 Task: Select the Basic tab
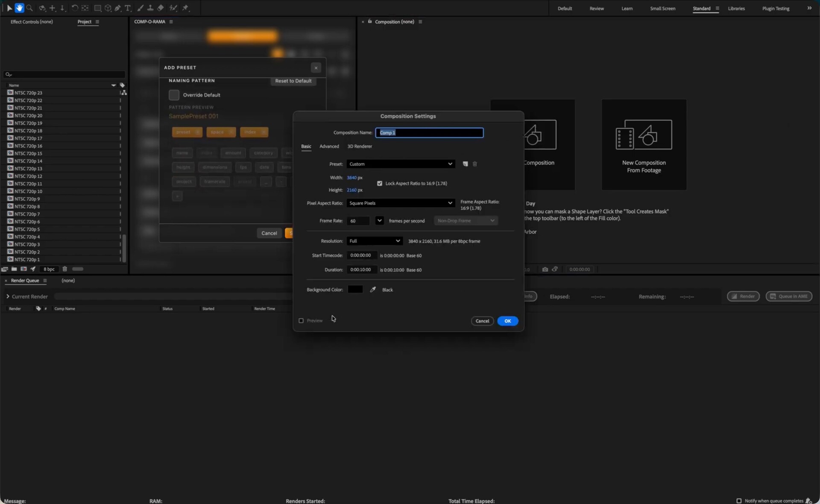pos(306,147)
